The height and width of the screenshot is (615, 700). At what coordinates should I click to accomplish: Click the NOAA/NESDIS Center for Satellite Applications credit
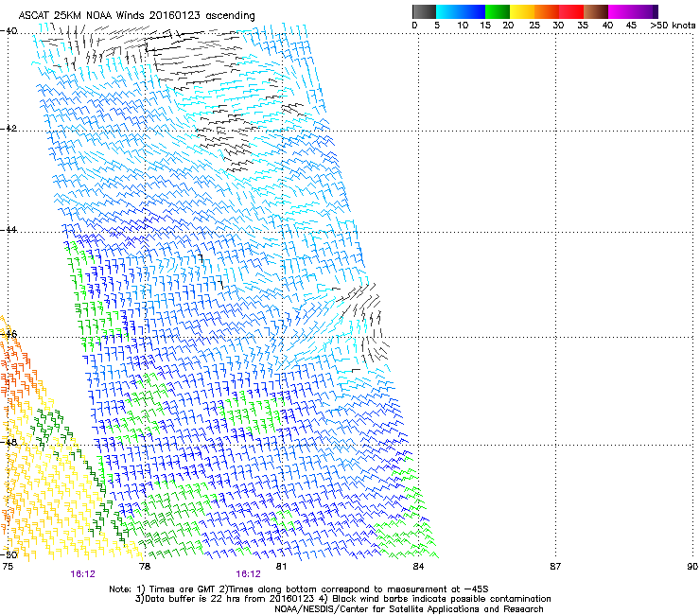(x=409, y=609)
